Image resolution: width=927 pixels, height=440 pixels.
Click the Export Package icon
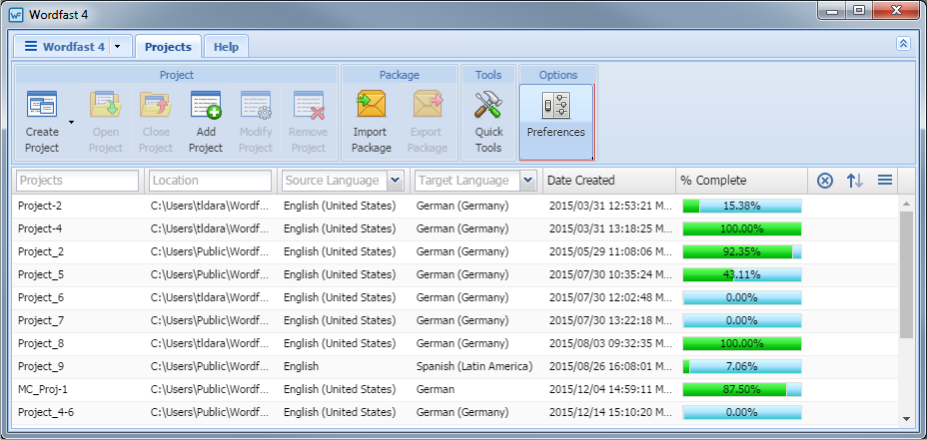pyautogui.click(x=427, y=105)
